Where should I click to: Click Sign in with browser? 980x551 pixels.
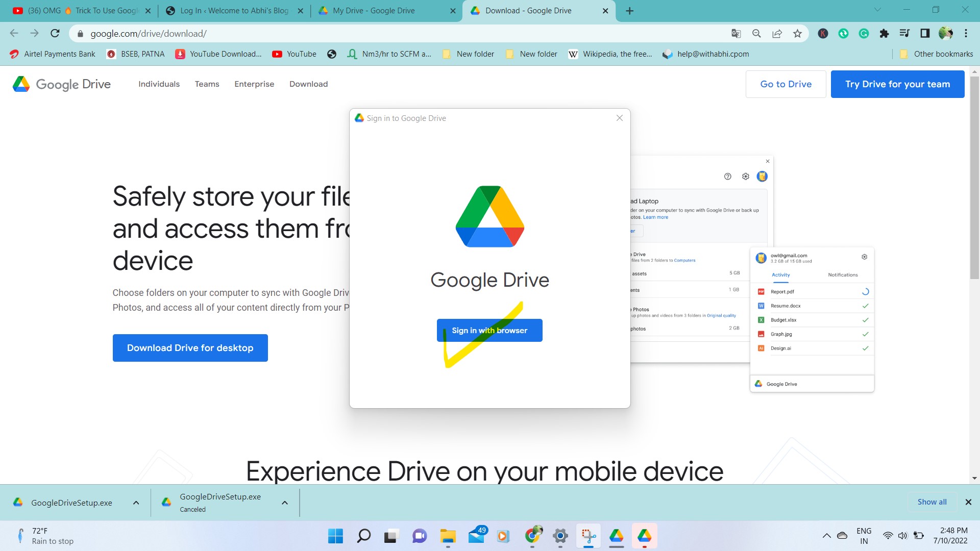pos(489,331)
